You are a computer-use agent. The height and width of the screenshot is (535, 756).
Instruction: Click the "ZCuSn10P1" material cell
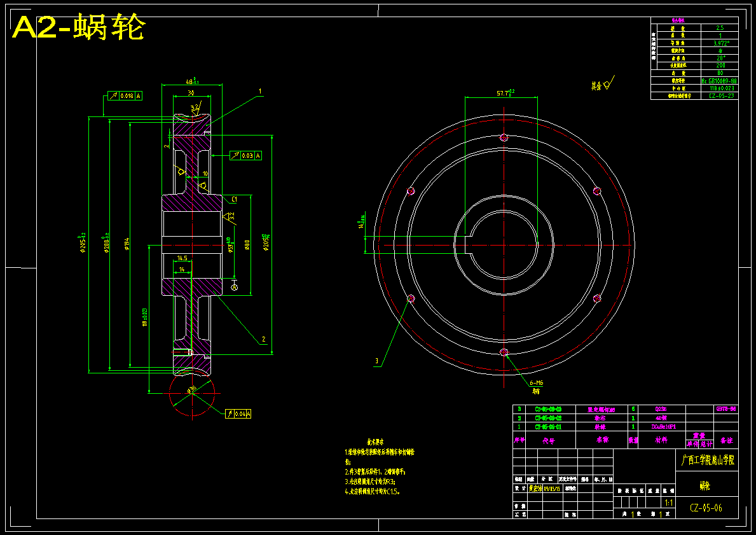(661, 426)
